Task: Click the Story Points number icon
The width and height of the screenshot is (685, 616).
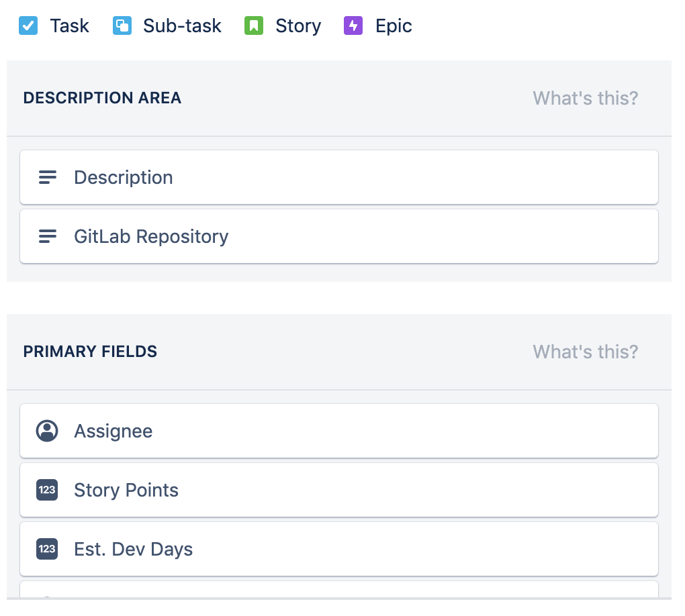Action: [47, 490]
